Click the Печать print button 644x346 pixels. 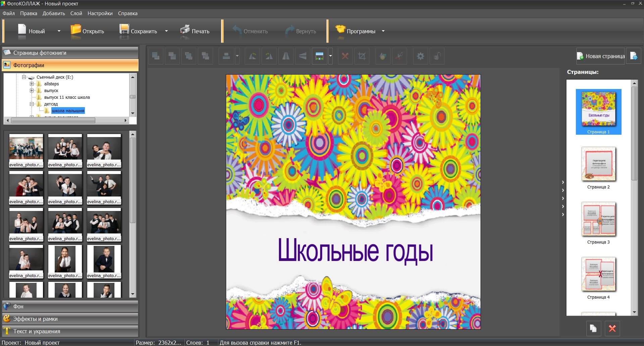(x=195, y=31)
